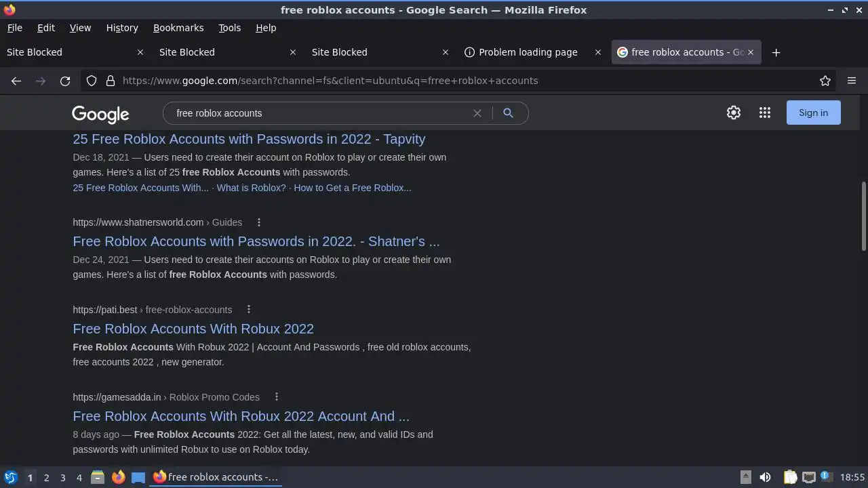Close the third Site Blocked tab
This screenshot has height=488, width=868.
[446, 52]
